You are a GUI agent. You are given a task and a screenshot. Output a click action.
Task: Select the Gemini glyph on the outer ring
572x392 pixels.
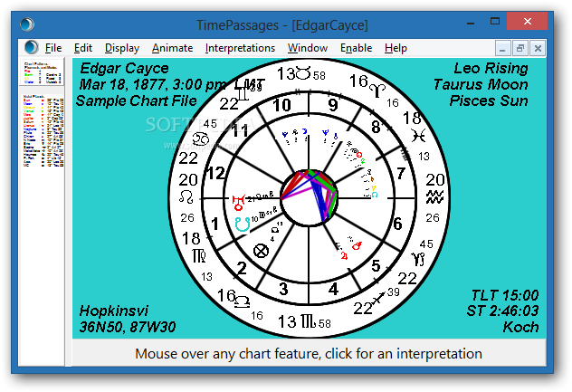[243, 94]
